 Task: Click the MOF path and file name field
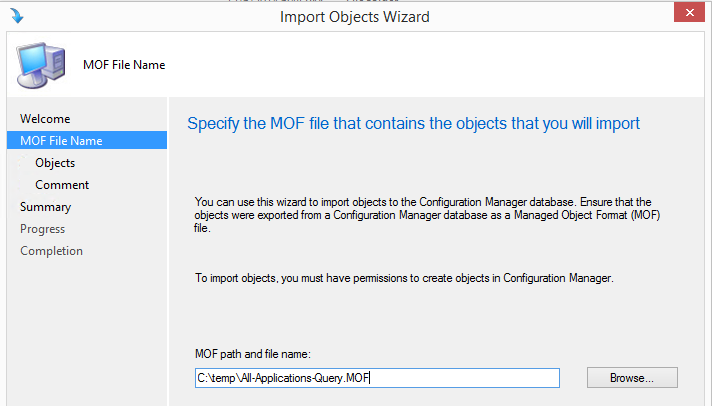[x=377, y=378]
